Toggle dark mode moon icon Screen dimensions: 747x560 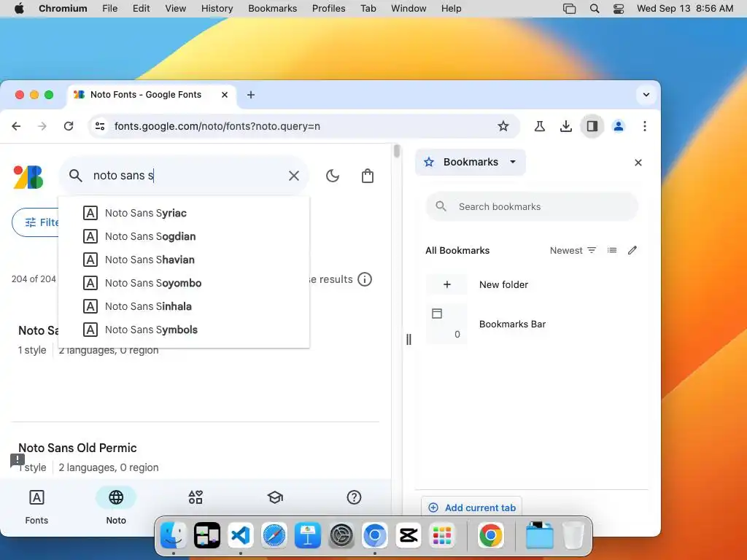[x=333, y=176]
